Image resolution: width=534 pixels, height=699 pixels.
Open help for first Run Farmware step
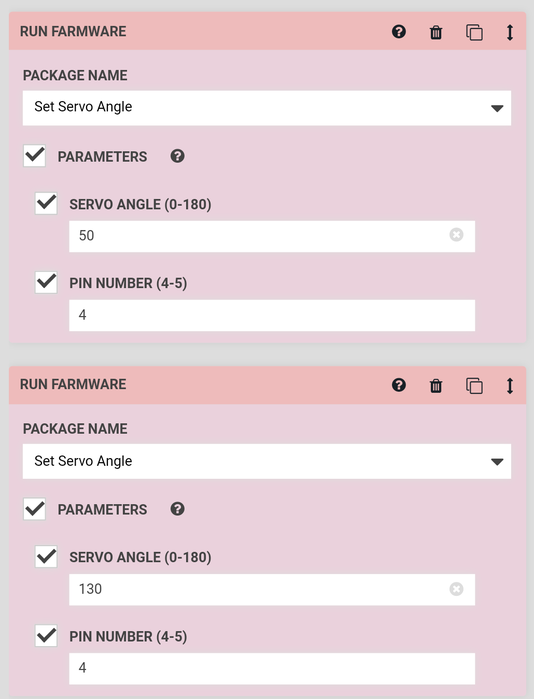coord(398,32)
